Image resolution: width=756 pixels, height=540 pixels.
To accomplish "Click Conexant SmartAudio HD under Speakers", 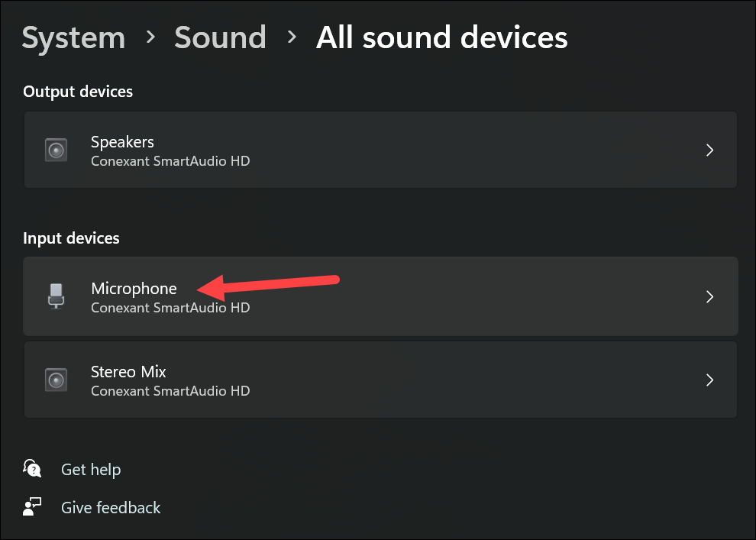I will click(x=170, y=161).
